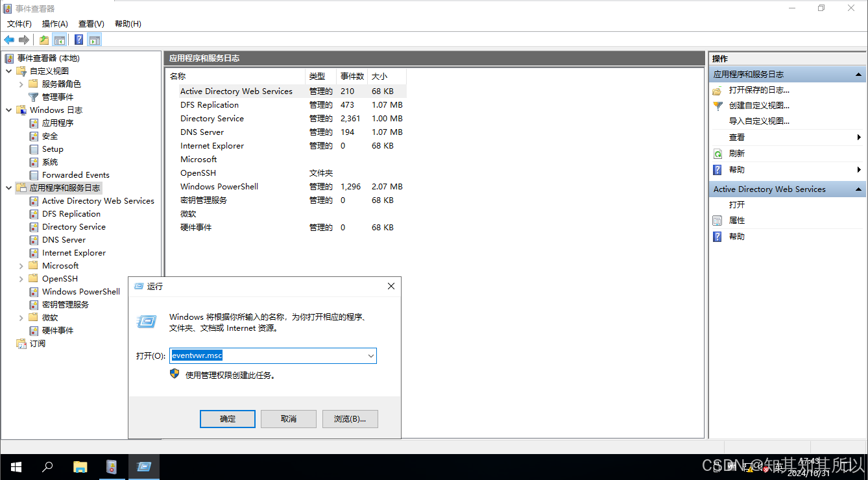Click the taskbar search magnifier icon
Screen dimensions: 868x480
(47, 466)
